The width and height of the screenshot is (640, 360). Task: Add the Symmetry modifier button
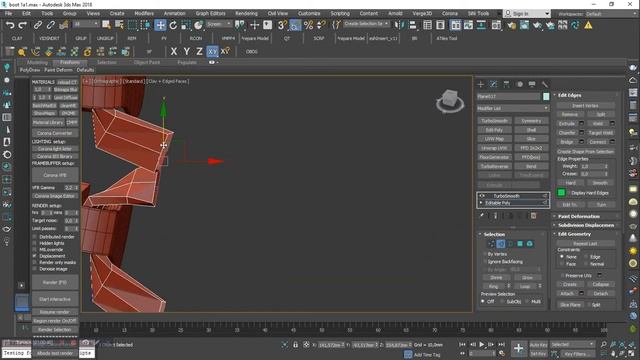pyautogui.click(x=531, y=121)
